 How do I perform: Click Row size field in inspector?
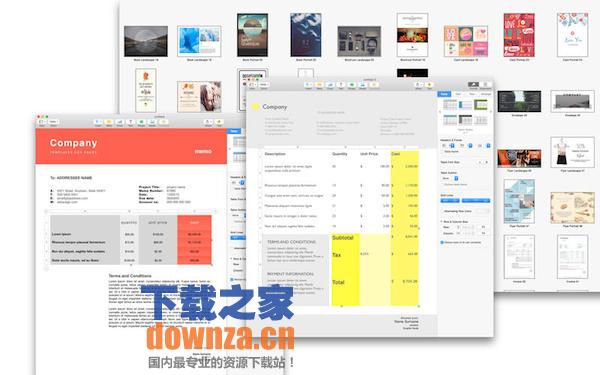(x=484, y=227)
